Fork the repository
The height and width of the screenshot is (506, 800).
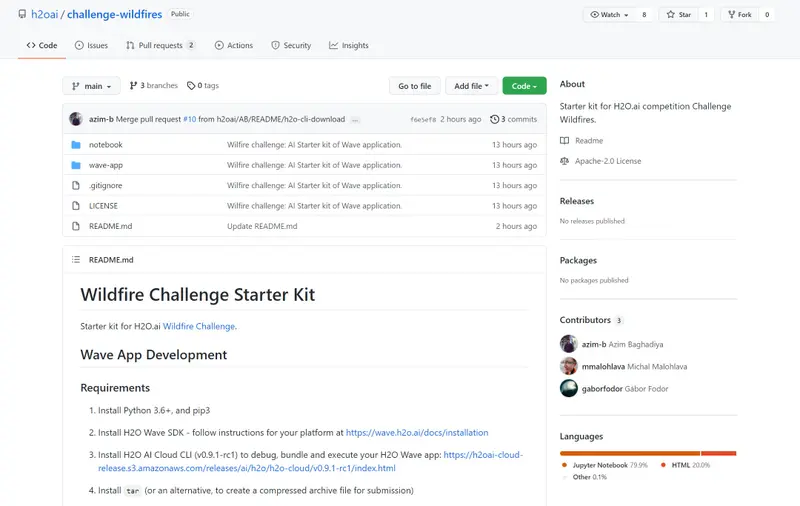pyautogui.click(x=739, y=15)
